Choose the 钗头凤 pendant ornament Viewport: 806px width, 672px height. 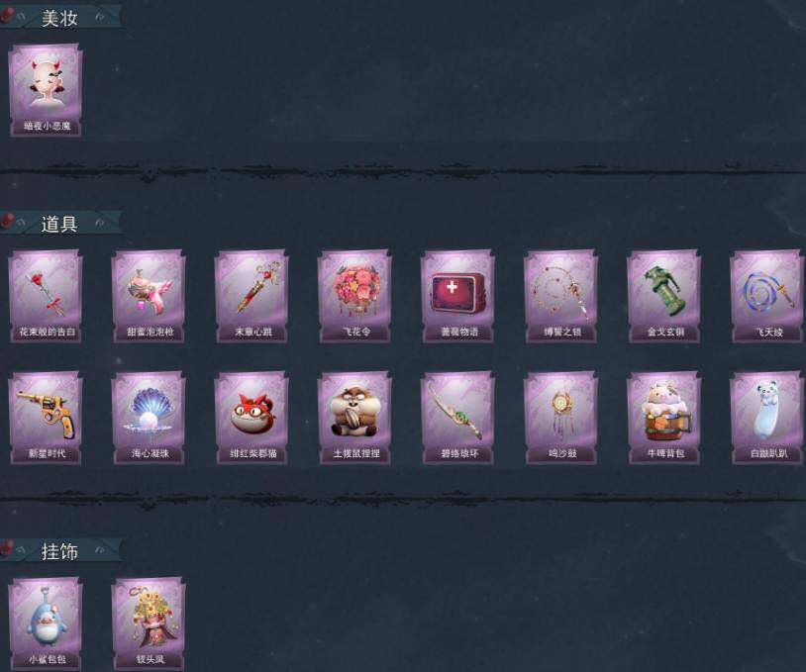click(150, 624)
